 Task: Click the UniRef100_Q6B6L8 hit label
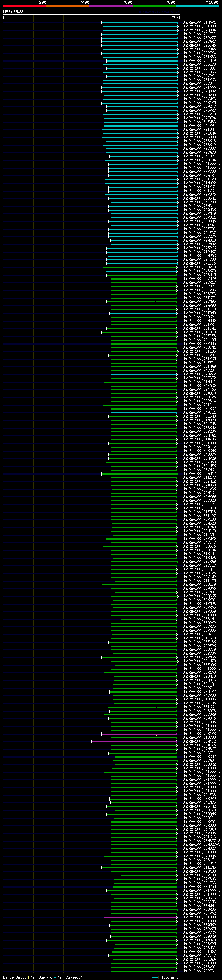click(x=199, y=141)
